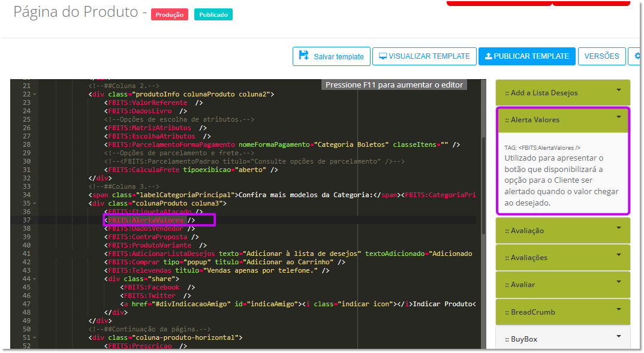Click the FBITS:Facebook tag

152,287
